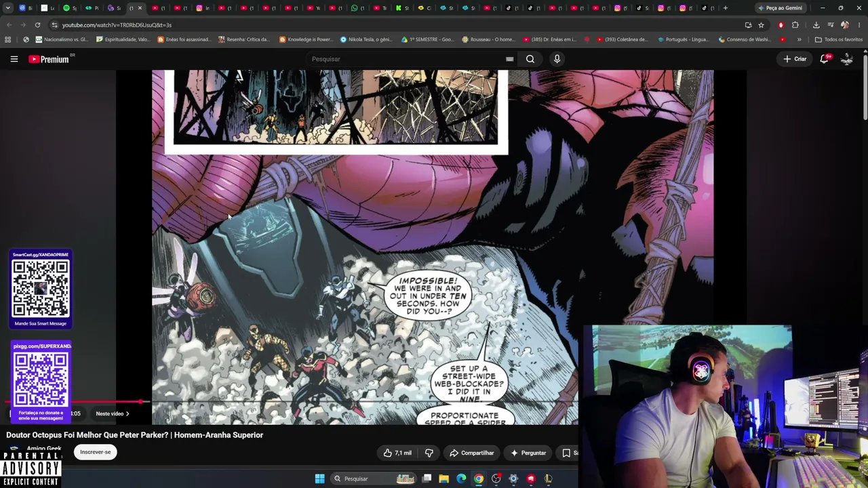Open the '1º SEMESTRE - Goo...' bookmark

(427, 39)
